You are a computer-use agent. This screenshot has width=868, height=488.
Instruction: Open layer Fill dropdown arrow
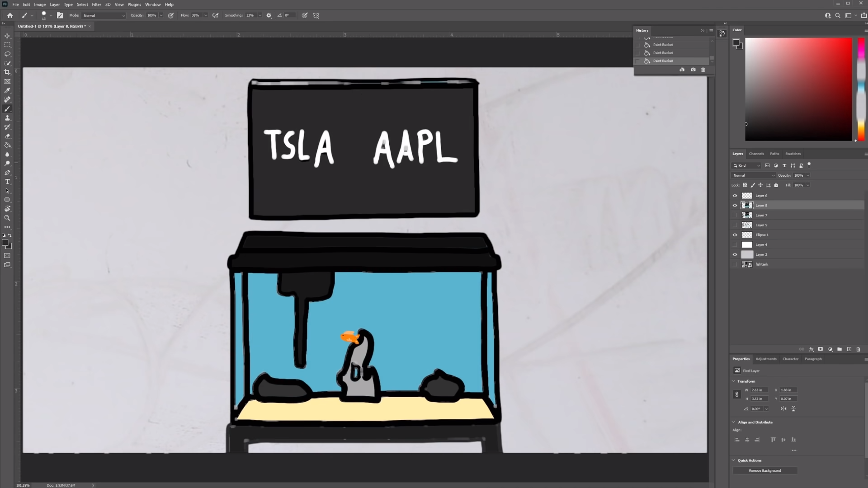(x=808, y=185)
